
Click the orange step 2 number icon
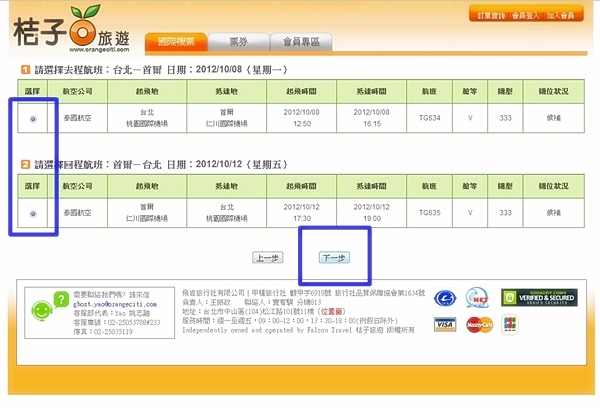point(25,165)
